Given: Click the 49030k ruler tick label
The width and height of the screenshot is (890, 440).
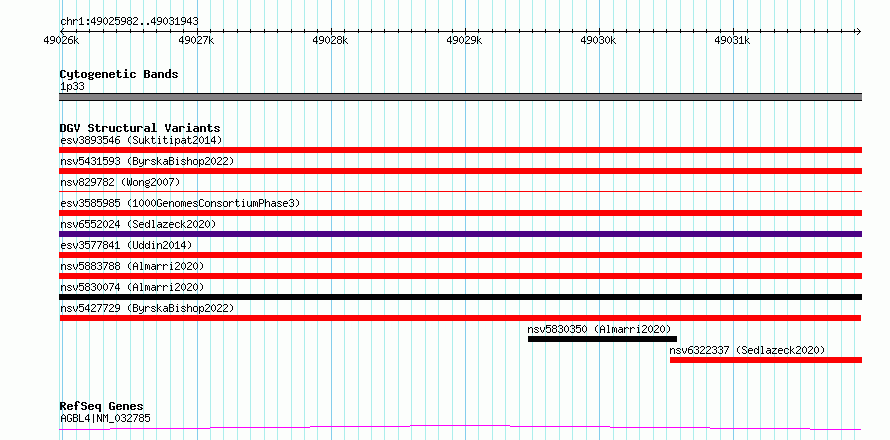Looking at the screenshot, I should [x=598, y=40].
